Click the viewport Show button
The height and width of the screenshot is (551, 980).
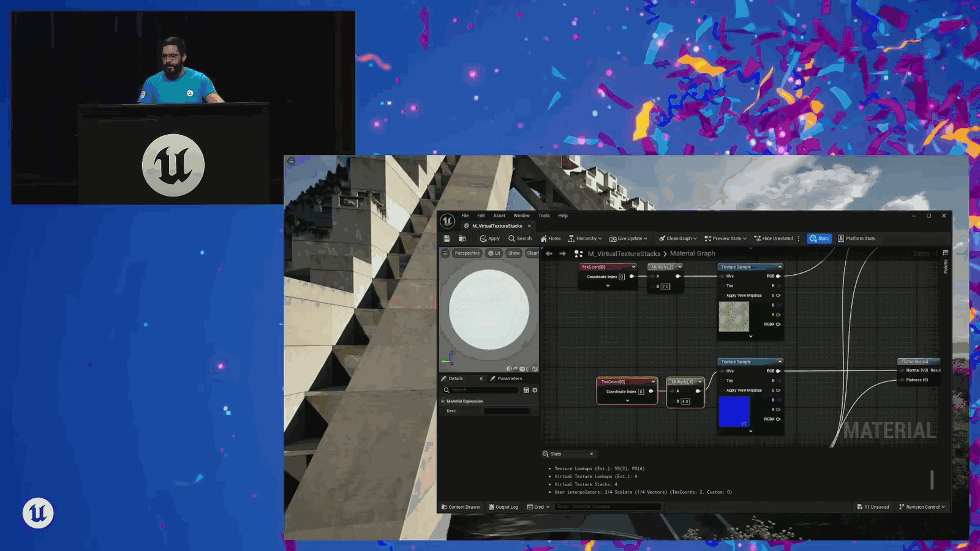click(x=514, y=253)
